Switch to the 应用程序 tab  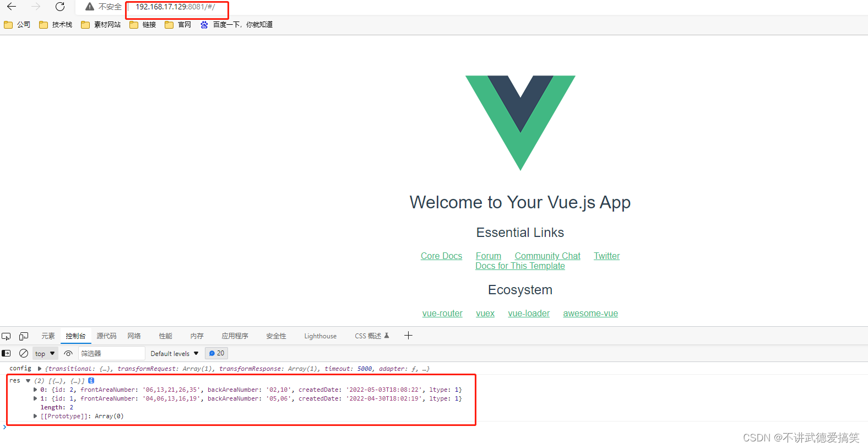pos(235,336)
